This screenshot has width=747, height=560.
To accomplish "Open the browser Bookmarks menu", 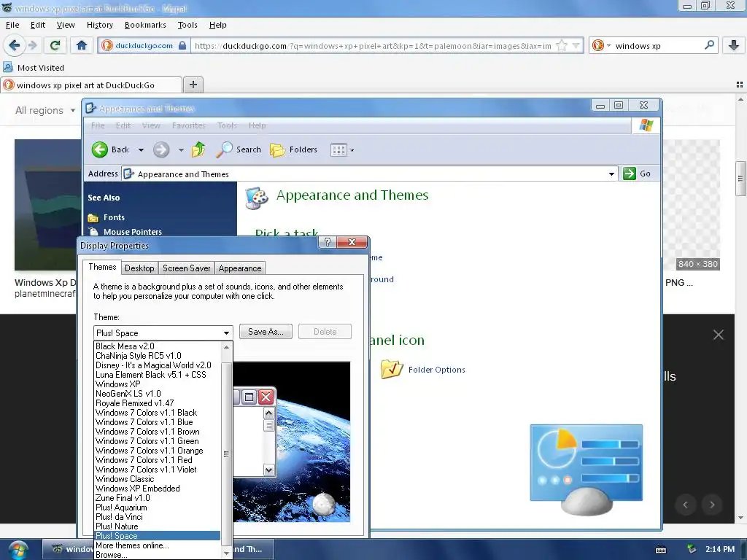I will pos(145,25).
